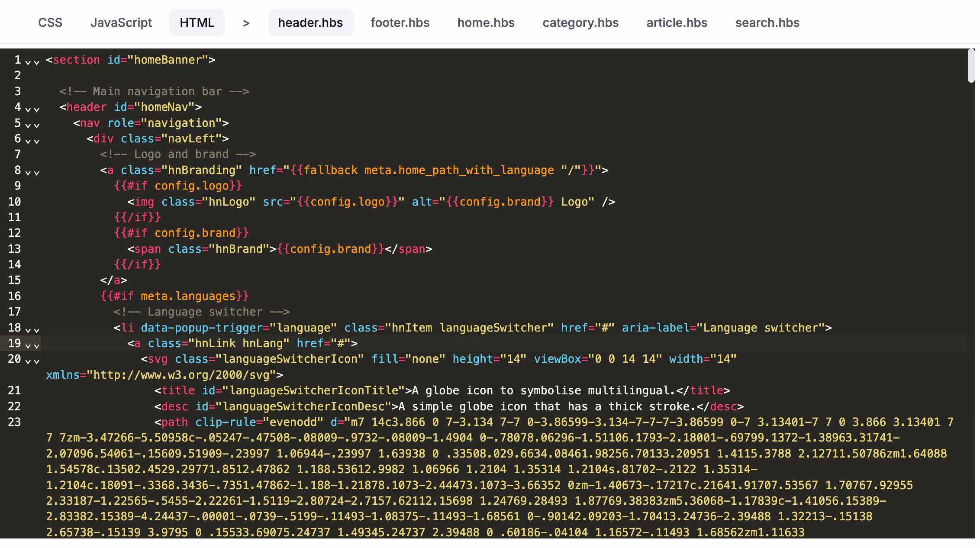Click the 'Language switcher' comment text
This screenshot has width=980, height=548.
click(x=202, y=312)
